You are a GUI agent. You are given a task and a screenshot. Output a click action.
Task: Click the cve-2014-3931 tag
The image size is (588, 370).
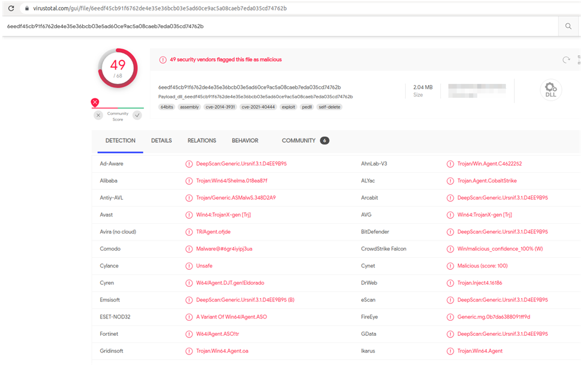[x=220, y=107]
